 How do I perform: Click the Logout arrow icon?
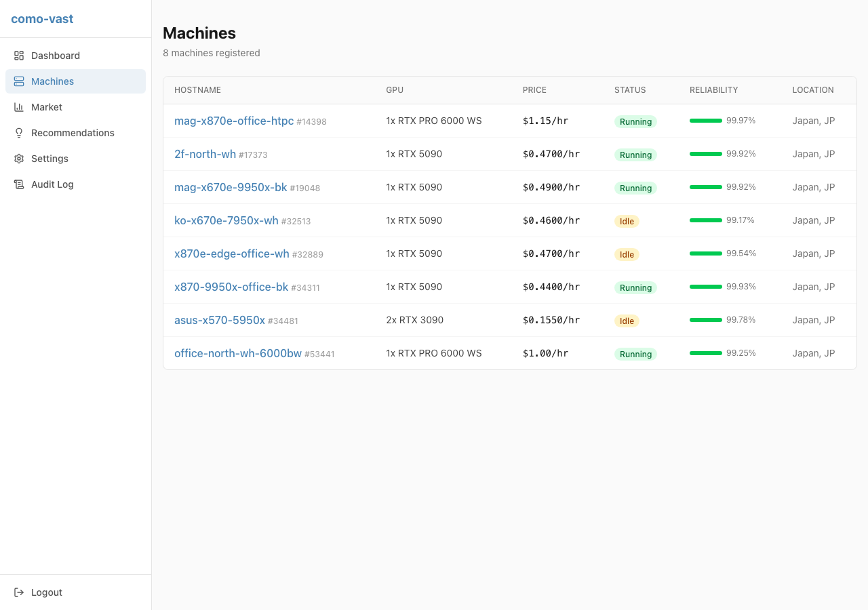click(x=19, y=592)
